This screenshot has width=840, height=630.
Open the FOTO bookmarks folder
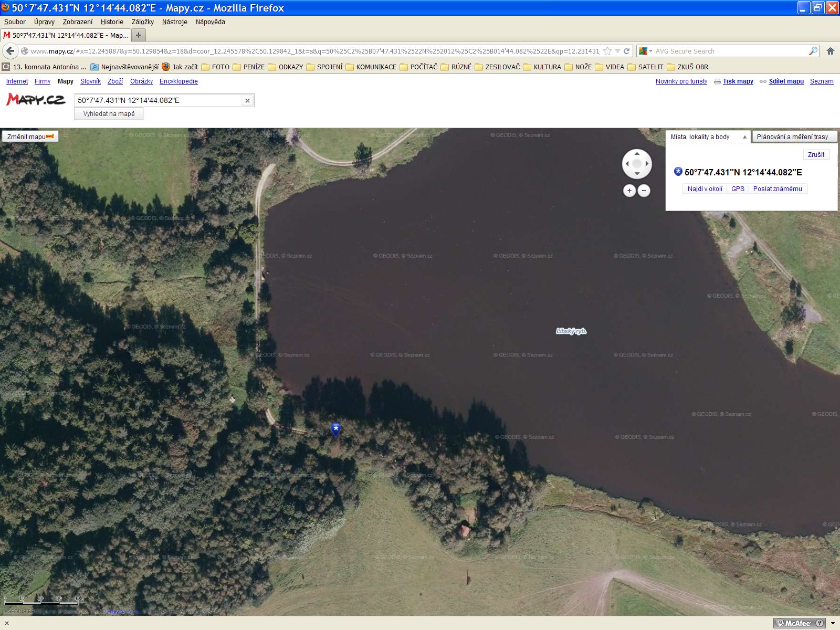click(x=215, y=67)
